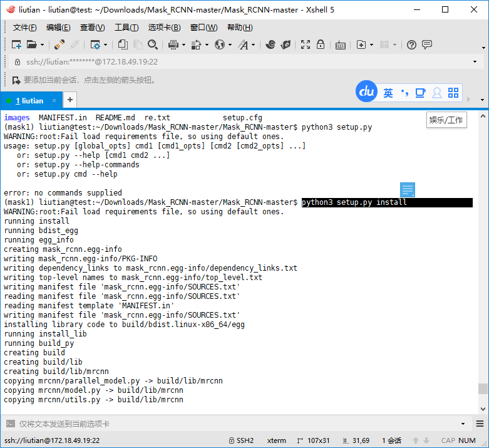This screenshot has width=489, height=448.
Task: Toggle Full Screen mode icon
Action: pos(306,44)
